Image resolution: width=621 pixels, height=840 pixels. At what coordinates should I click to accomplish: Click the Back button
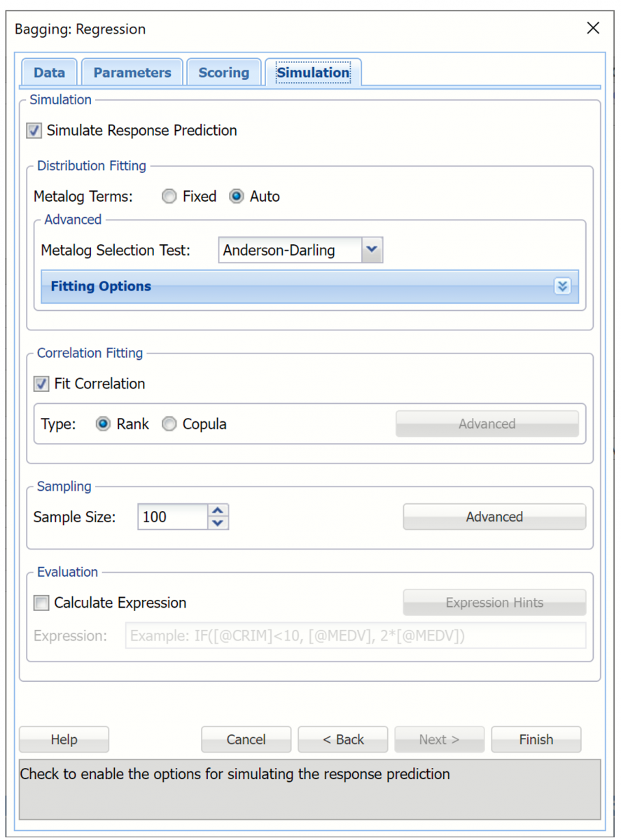(x=343, y=740)
